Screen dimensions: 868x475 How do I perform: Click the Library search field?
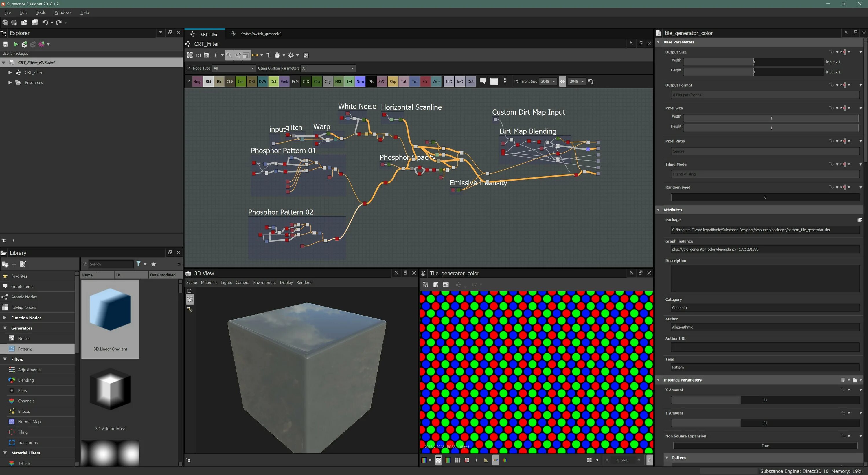tap(111, 264)
